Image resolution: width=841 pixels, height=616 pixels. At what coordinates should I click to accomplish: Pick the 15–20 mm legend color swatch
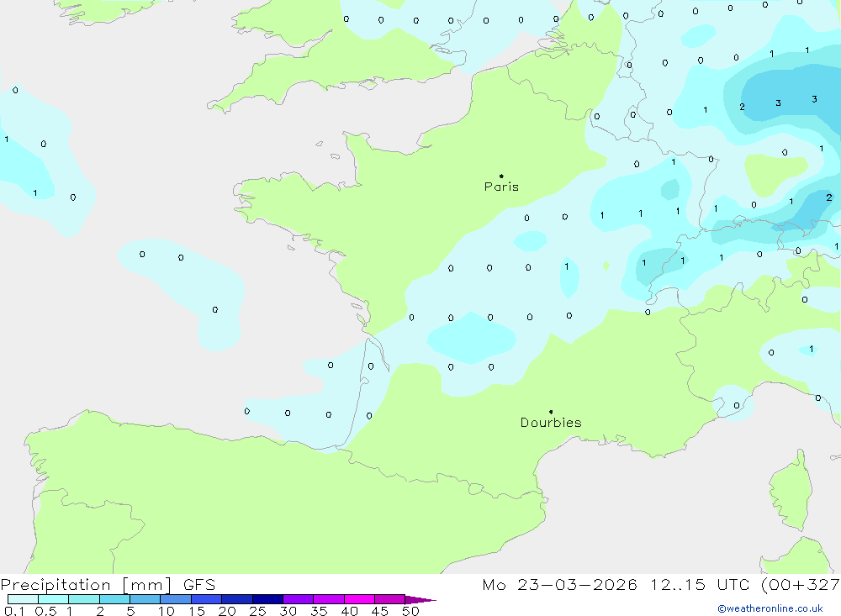point(207,599)
